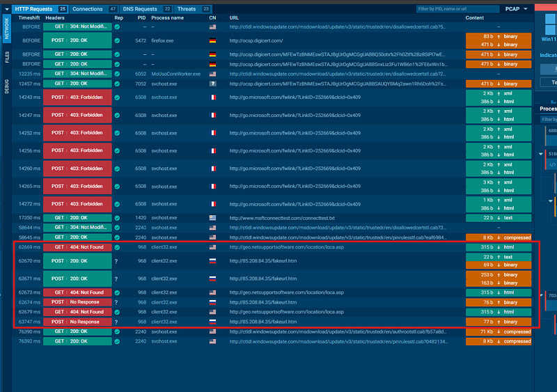
Task: Open the Threats tab
Action: tap(193, 9)
